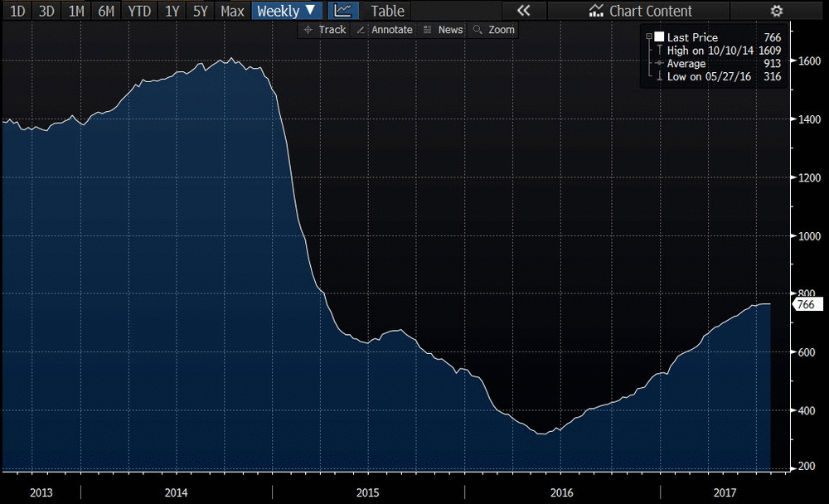This screenshot has height=504, width=829.
Task: Select the Max time range
Action: (232, 11)
